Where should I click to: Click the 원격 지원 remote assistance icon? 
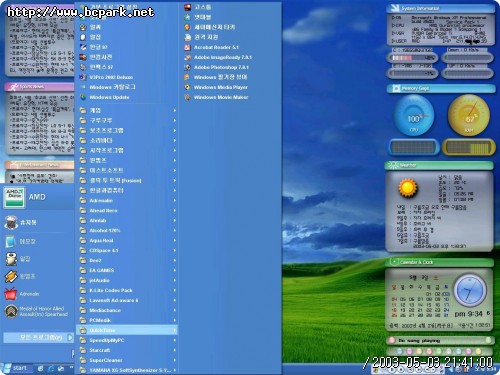(187, 37)
